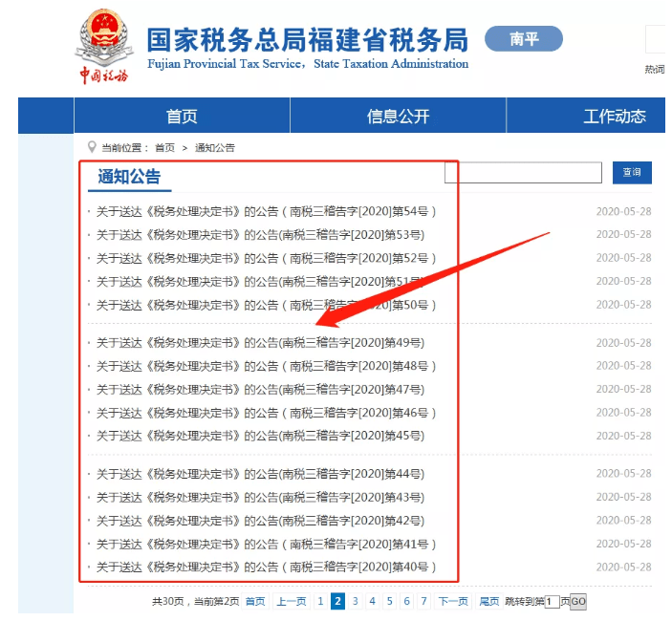
Task: Open notice 南税三稽告字[2020]第52号
Action: [266, 258]
